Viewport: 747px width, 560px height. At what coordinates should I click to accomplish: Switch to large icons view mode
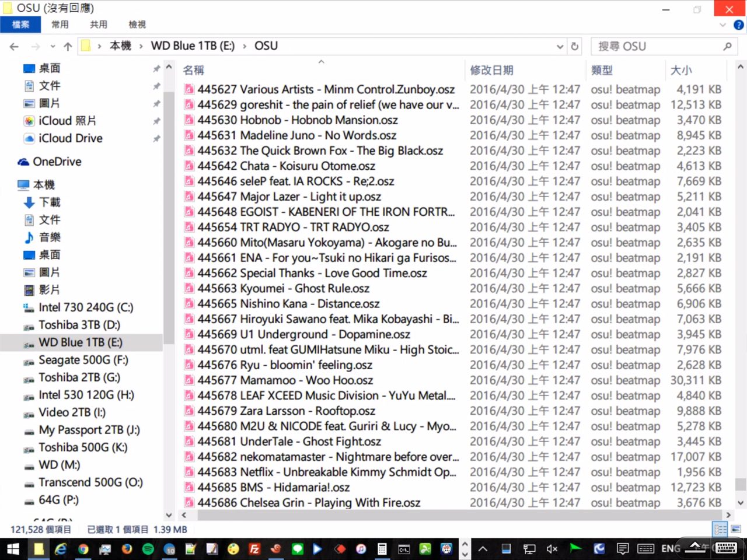tap(735, 529)
